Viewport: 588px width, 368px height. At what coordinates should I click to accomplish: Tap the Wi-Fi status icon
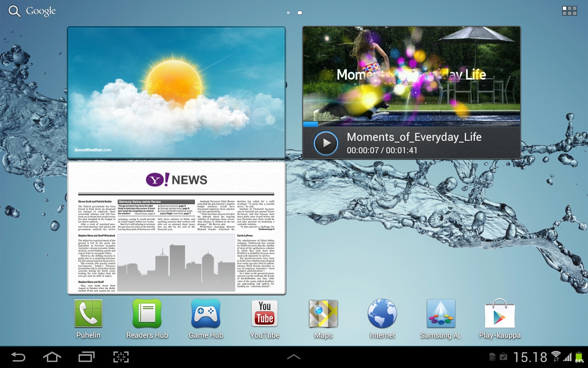[x=556, y=356]
